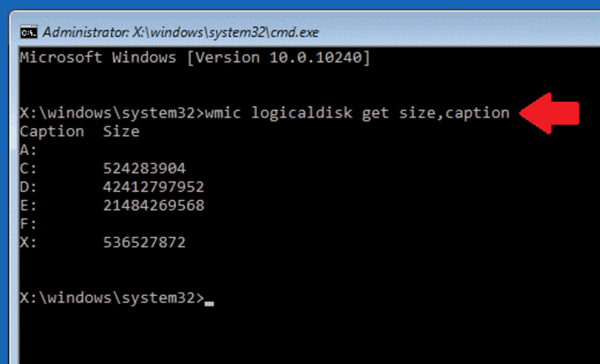This screenshot has height=364, width=600.
Task: Click the blinking cursor at prompt
Action: [x=209, y=303]
